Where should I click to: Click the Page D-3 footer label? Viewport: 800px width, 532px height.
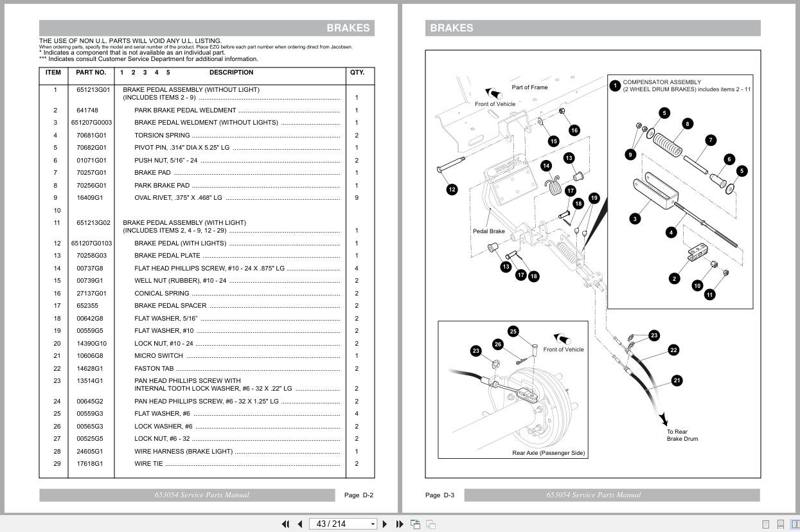(x=440, y=495)
